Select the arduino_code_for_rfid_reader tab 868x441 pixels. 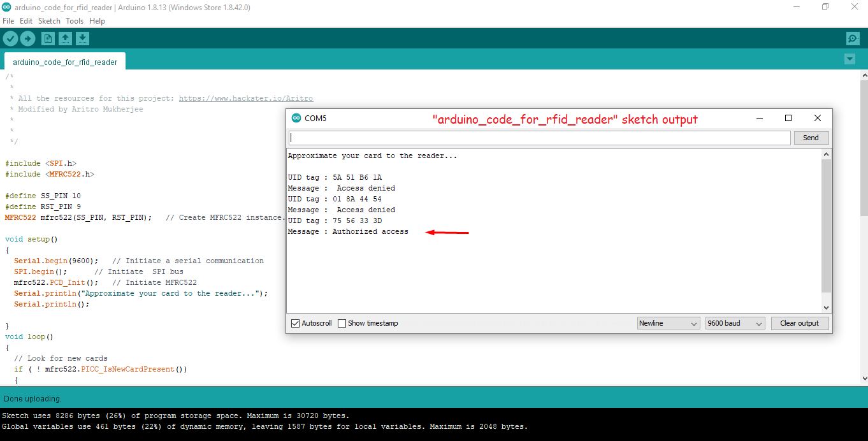(x=65, y=62)
